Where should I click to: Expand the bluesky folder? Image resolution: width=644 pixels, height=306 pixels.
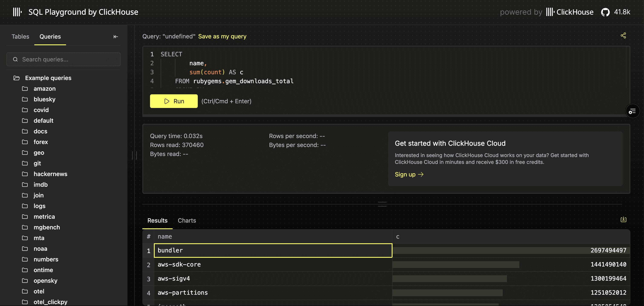click(x=45, y=99)
